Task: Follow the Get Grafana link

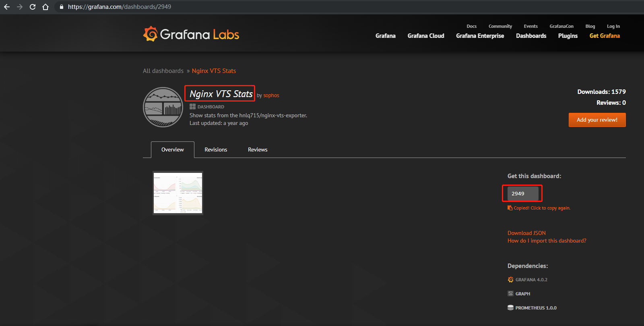Action: pyautogui.click(x=605, y=36)
